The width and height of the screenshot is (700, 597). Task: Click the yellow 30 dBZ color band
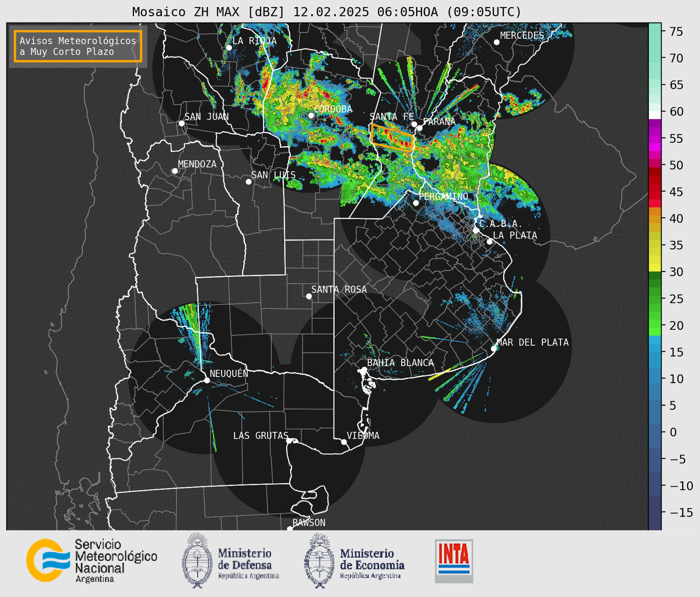click(655, 267)
